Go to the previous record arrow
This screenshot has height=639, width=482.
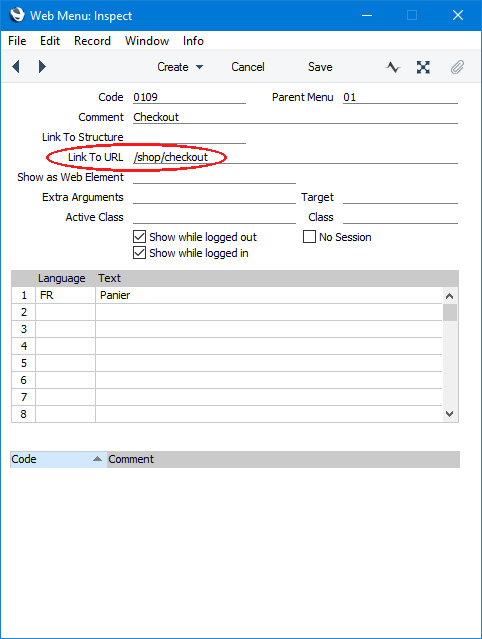coord(16,66)
